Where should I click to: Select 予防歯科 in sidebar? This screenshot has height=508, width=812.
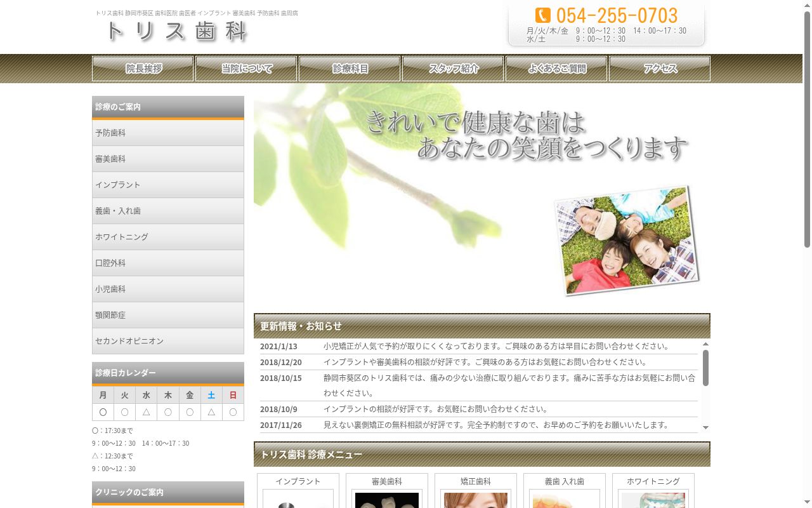[x=168, y=133]
